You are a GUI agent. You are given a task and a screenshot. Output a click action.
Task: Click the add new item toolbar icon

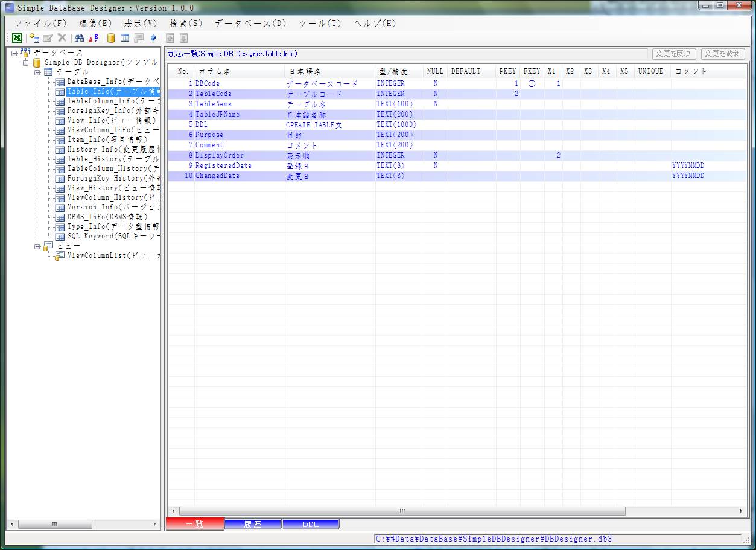[x=34, y=38]
